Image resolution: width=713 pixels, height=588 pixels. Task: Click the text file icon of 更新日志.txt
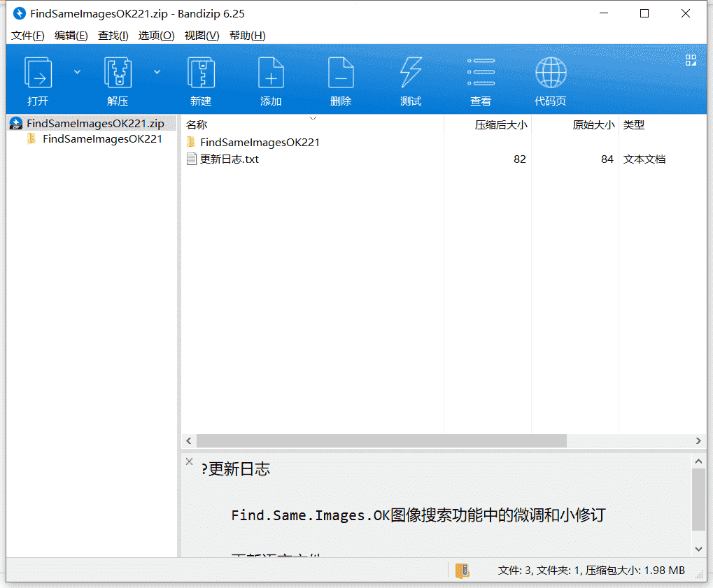pos(192,159)
